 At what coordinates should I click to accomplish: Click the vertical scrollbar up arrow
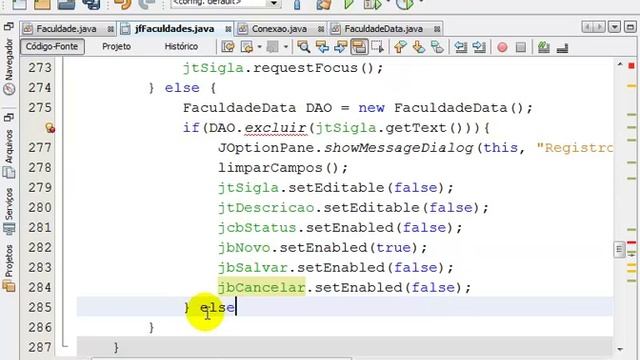pyautogui.click(x=620, y=64)
